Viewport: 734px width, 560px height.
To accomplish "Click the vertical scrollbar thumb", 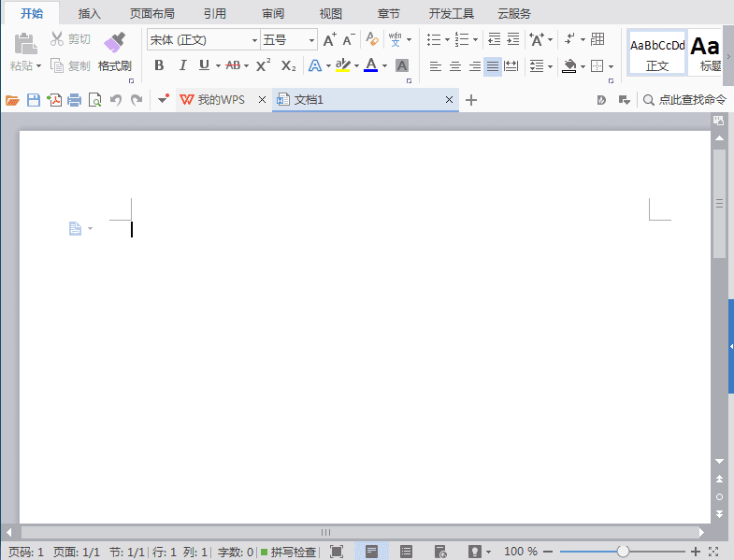I will (719, 203).
